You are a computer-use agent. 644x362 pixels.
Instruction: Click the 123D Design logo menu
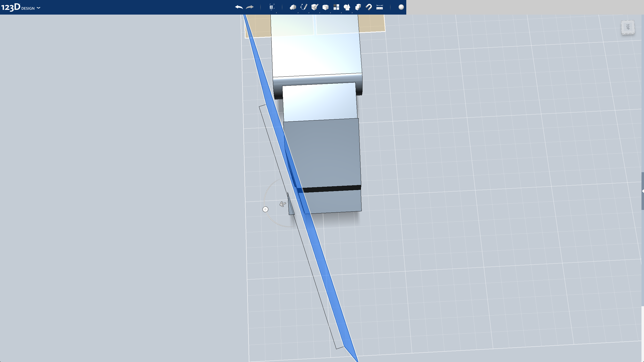pos(11,7)
